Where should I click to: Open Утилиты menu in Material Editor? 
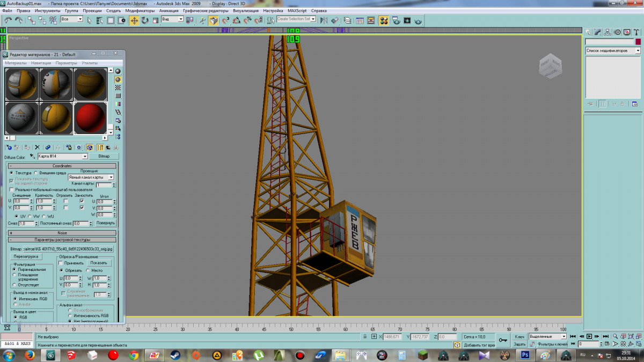click(x=90, y=63)
